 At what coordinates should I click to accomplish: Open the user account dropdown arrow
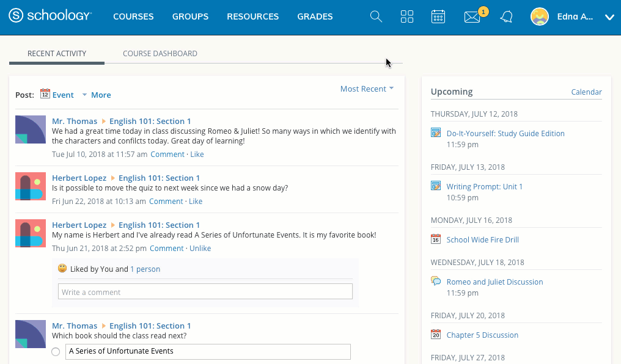[609, 17]
